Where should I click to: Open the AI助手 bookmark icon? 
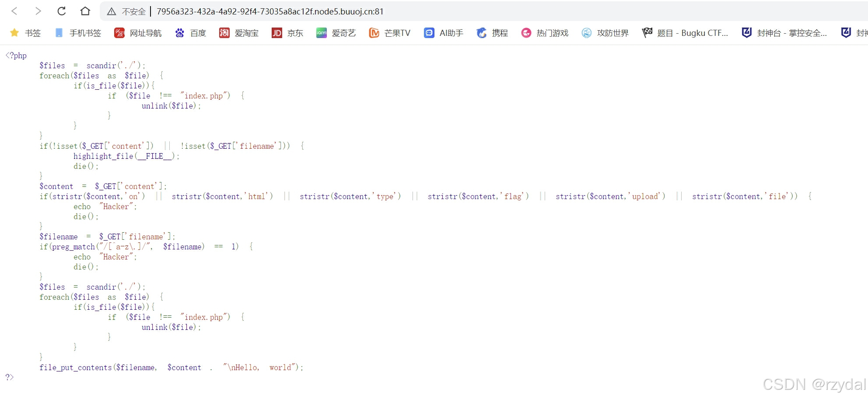point(429,33)
